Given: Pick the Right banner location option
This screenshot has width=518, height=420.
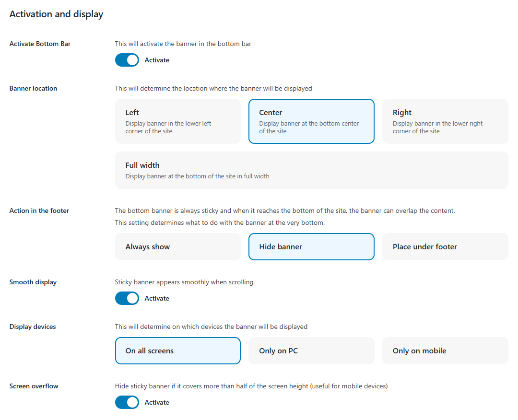Looking at the screenshot, I should (x=445, y=121).
